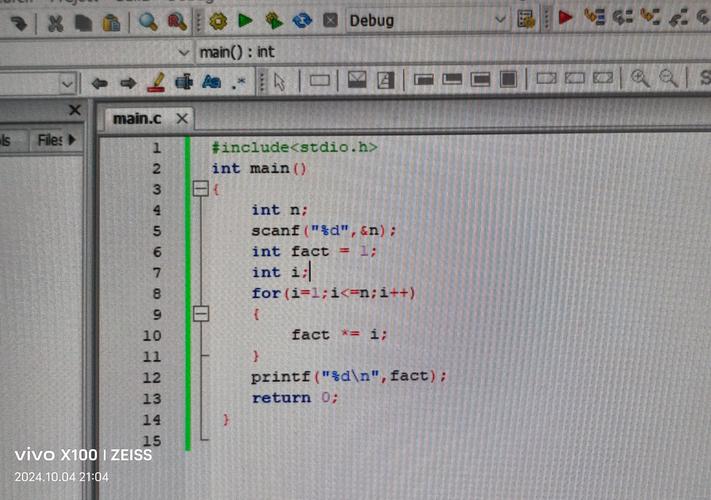Run program with the green play icon
Image resolution: width=711 pixels, height=500 pixels.
[245, 20]
